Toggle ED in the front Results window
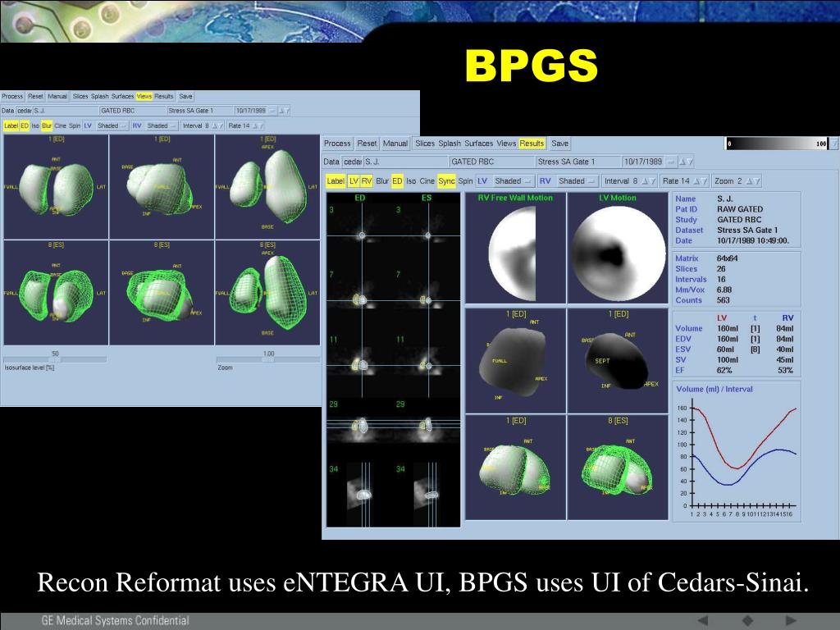The image size is (840, 630). coord(397,181)
